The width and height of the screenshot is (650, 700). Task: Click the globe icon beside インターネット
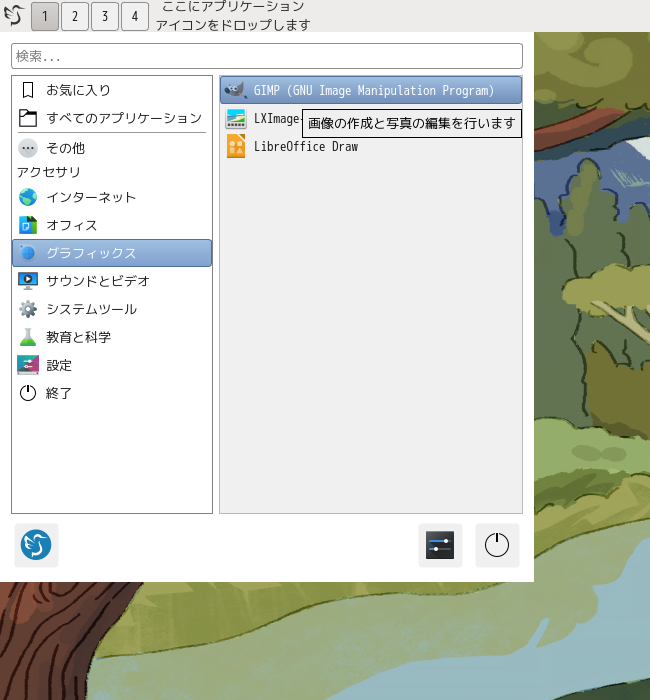[28, 197]
